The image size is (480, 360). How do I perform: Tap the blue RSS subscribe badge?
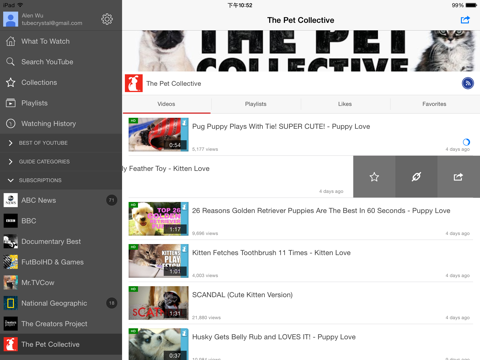(468, 83)
